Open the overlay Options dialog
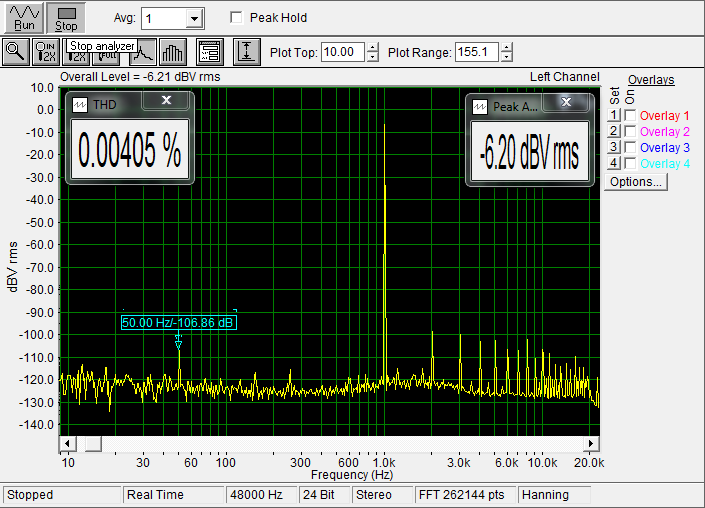The image size is (705, 508). coord(636,182)
